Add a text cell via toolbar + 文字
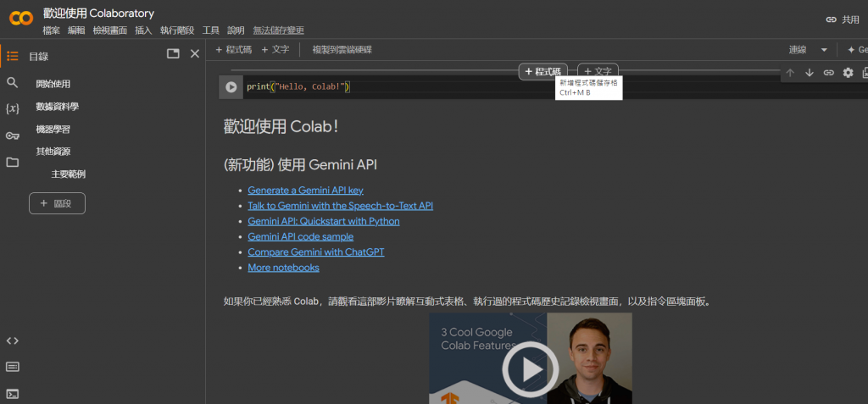Viewport: 868px width, 404px height. 275,50
